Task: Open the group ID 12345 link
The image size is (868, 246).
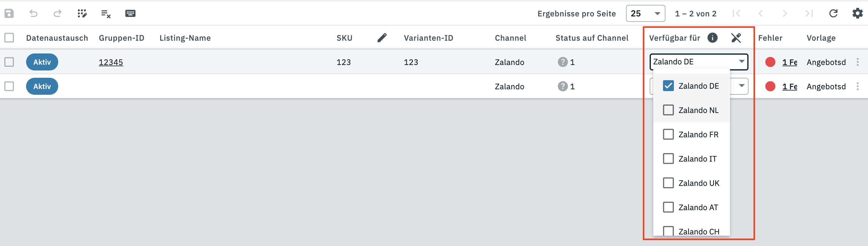Action: point(111,62)
